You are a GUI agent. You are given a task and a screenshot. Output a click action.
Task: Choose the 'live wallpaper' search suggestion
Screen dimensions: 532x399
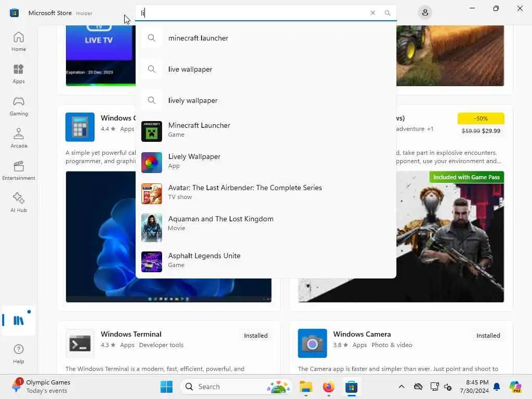tap(265, 69)
